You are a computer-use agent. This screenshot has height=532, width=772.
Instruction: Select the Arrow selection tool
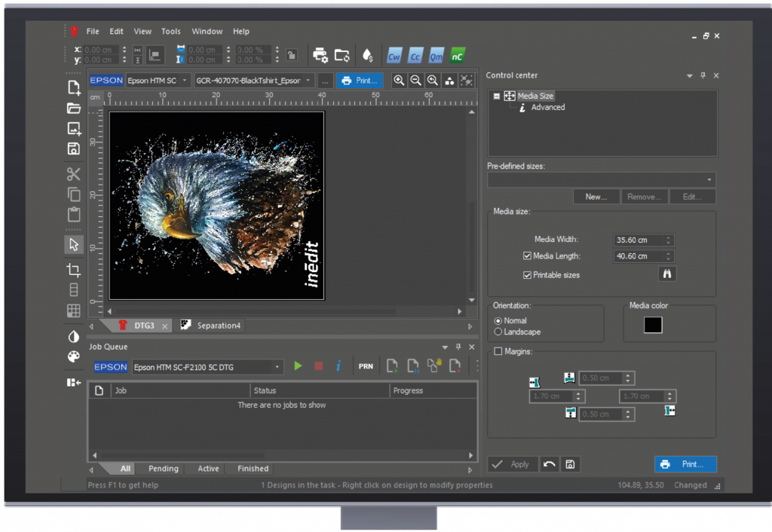(73, 244)
